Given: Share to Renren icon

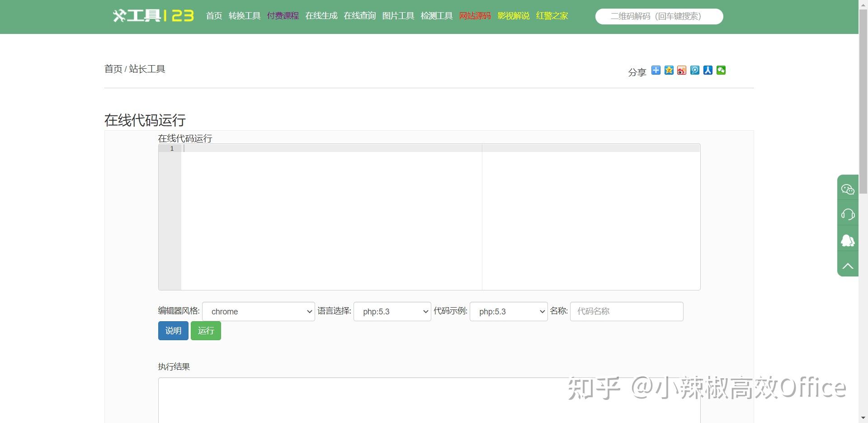Looking at the screenshot, I should (708, 70).
